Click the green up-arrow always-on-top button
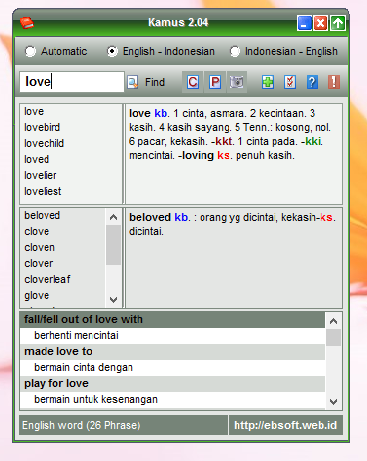 [338, 23]
